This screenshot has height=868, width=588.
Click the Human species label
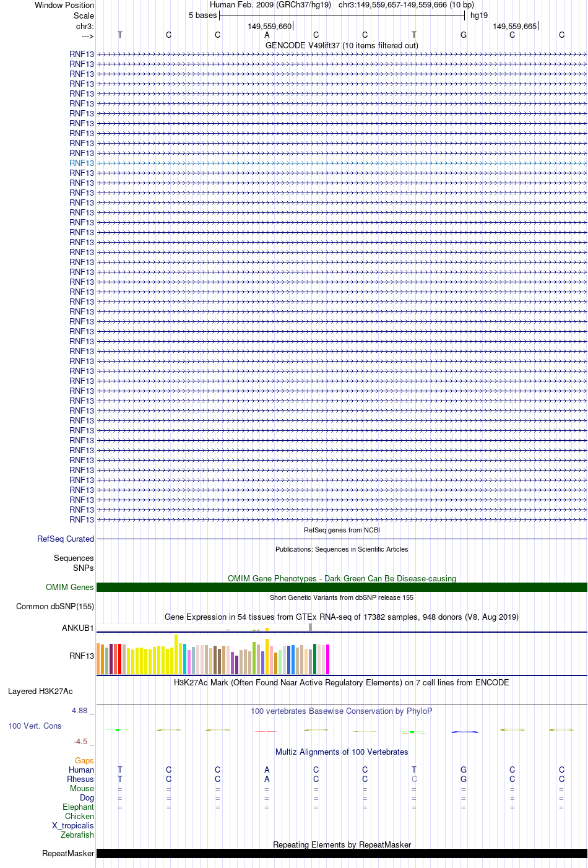[82, 770]
